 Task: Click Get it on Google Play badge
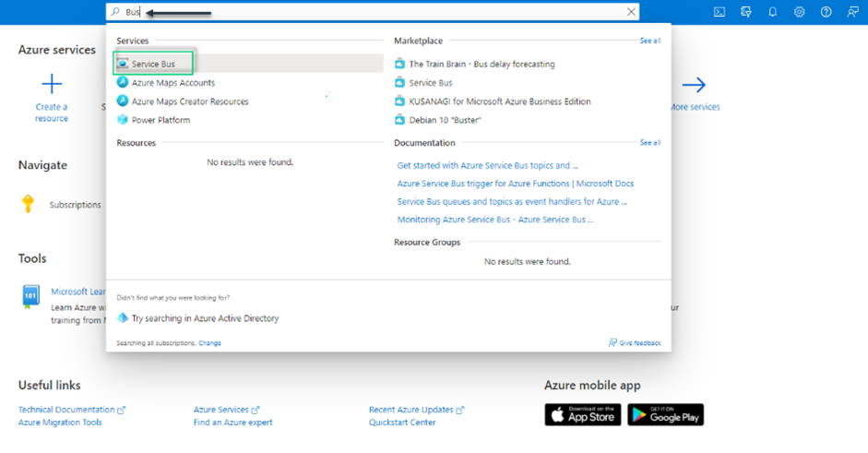(x=665, y=415)
